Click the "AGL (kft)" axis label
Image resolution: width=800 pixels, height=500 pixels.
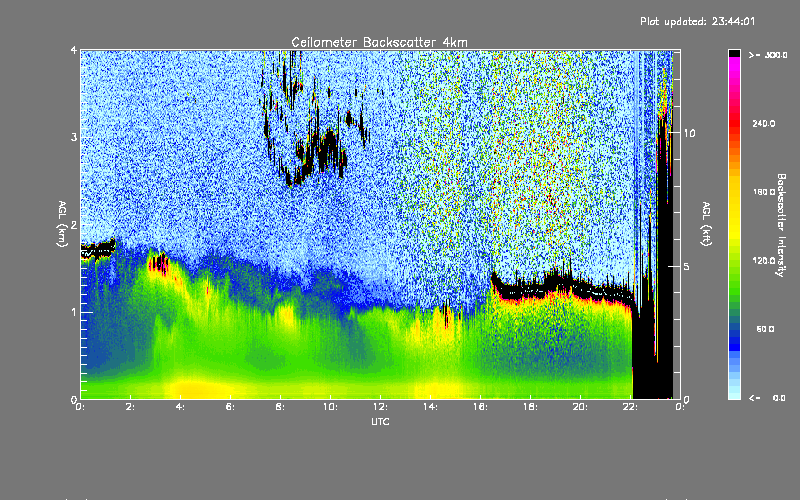[706, 224]
